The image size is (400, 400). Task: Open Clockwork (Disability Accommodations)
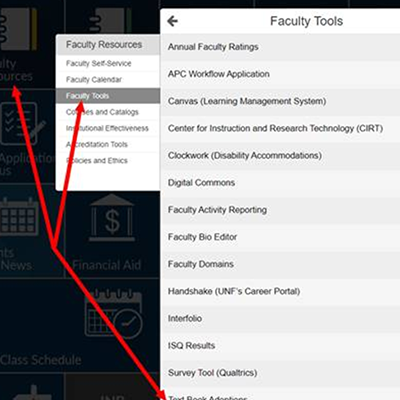click(280, 156)
